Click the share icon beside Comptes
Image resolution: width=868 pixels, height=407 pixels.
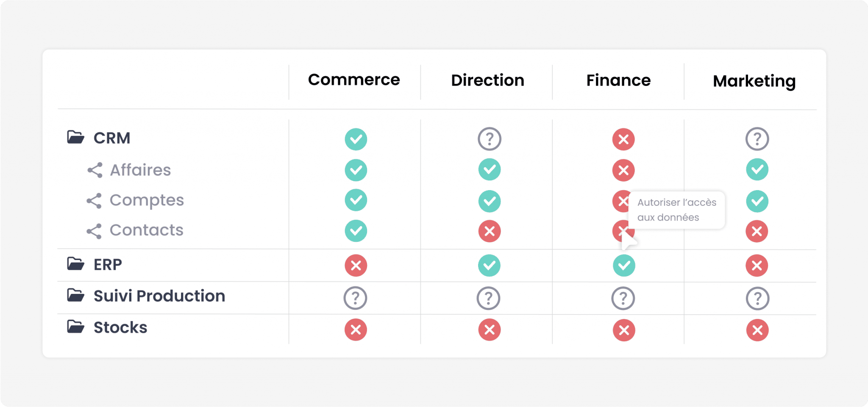pyautogui.click(x=94, y=201)
